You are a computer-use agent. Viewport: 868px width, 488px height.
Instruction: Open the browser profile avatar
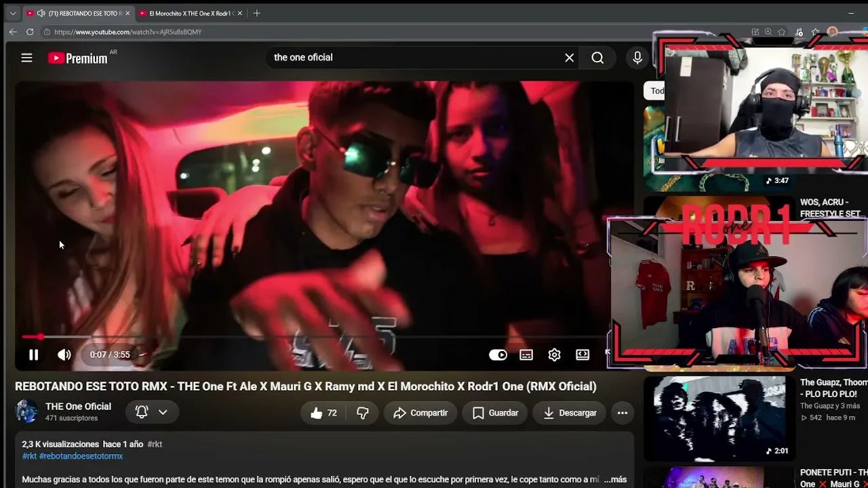[x=832, y=32]
